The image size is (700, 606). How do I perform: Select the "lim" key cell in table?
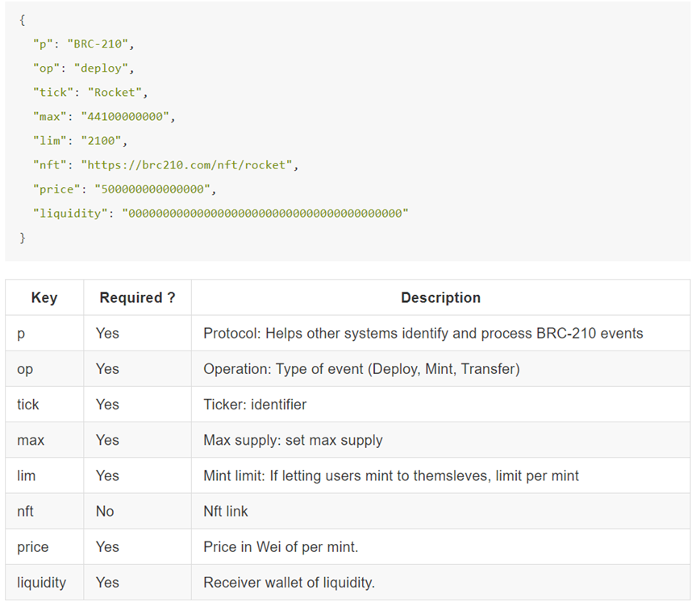[26, 475]
